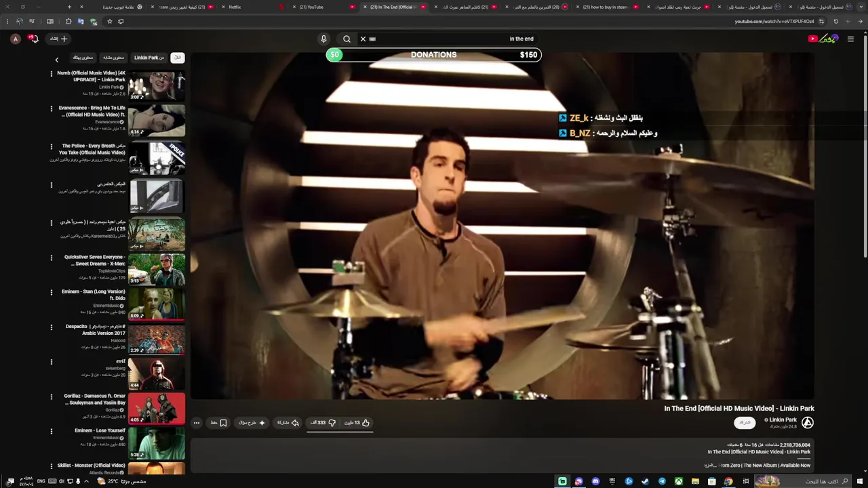The image size is (868, 488).
Task: Close the Netflix browser tab
Action: pyautogui.click(x=223, y=7)
